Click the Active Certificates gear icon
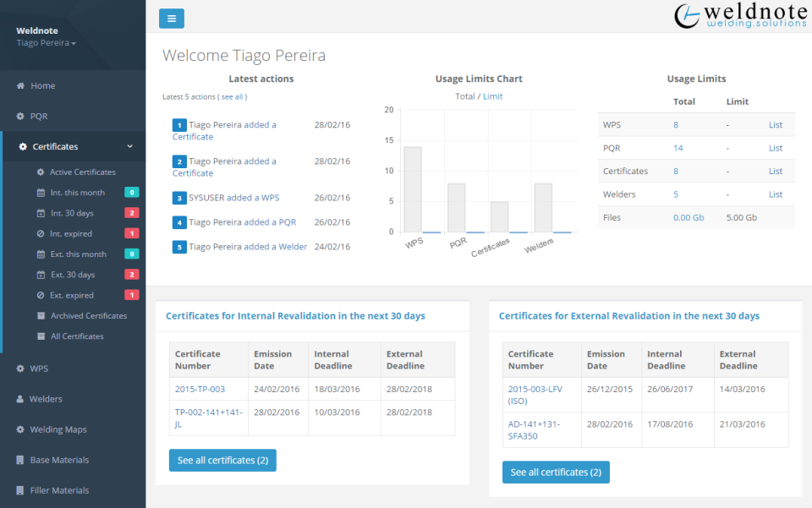The height and width of the screenshot is (508, 812). (41, 172)
